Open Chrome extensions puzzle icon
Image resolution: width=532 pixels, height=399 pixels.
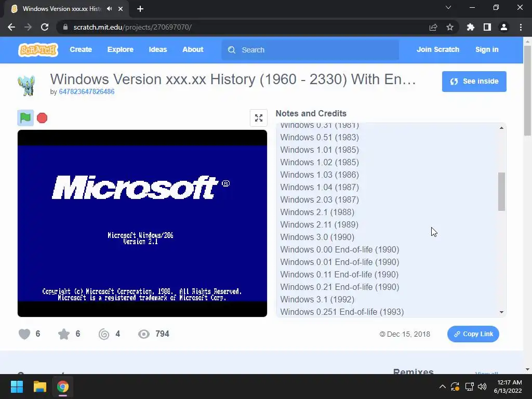pyautogui.click(x=471, y=27)
